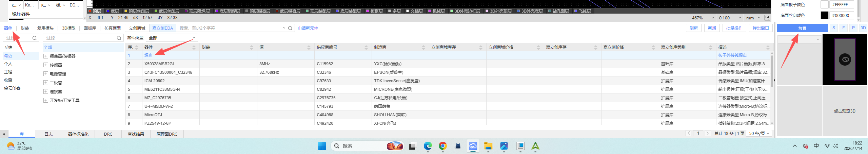868x154 pixels.
Task: Switch to the 封装 library tab
Action: pos(25,28)
